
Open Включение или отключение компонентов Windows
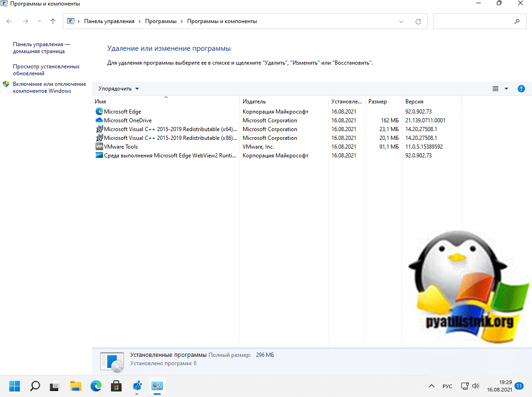49,87
